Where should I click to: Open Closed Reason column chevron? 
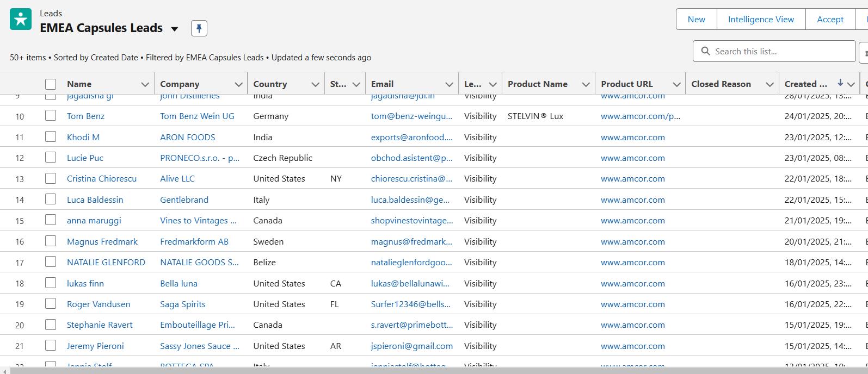pyautogui.click(x=769, y=84)
